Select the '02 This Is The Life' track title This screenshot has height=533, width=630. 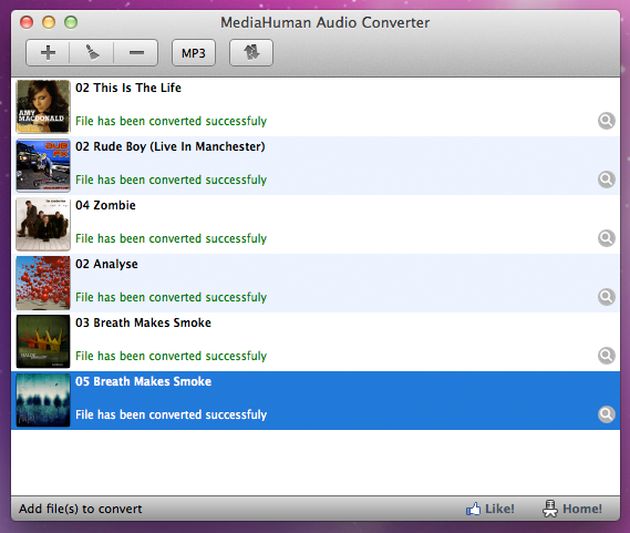128,88
